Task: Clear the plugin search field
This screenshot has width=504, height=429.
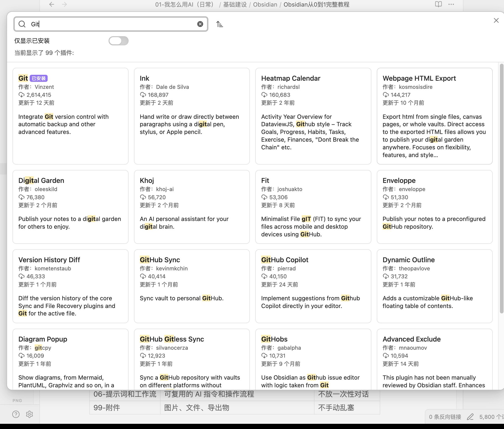Action: (200, 24)
